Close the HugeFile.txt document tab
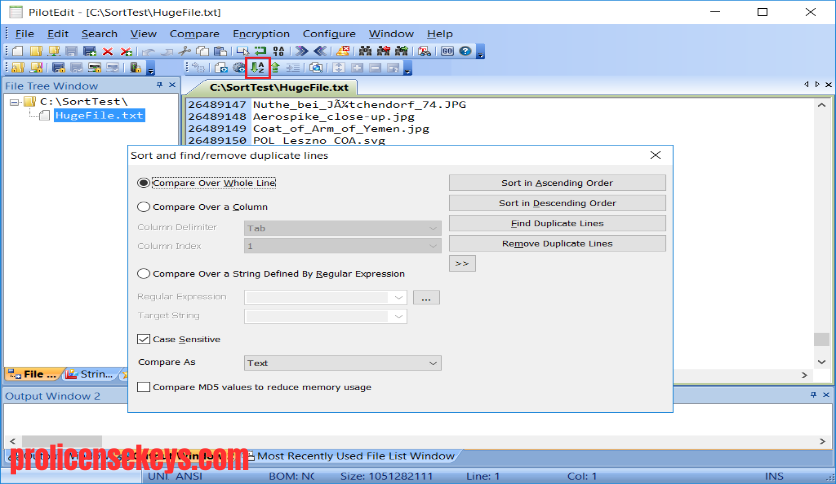The width and height of the screenshot is (836, 484). click(828, 84)
